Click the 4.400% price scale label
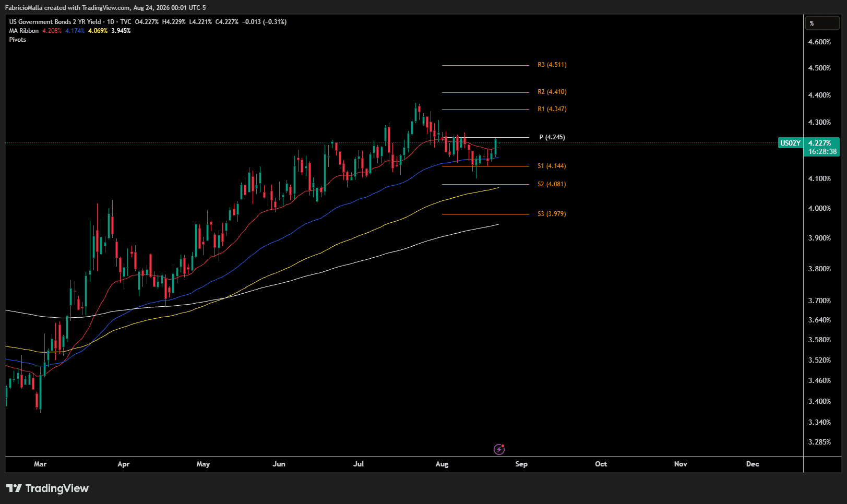The height and width of the screenshot is (504, 847). pyautogui.click(x=819, y=95)
